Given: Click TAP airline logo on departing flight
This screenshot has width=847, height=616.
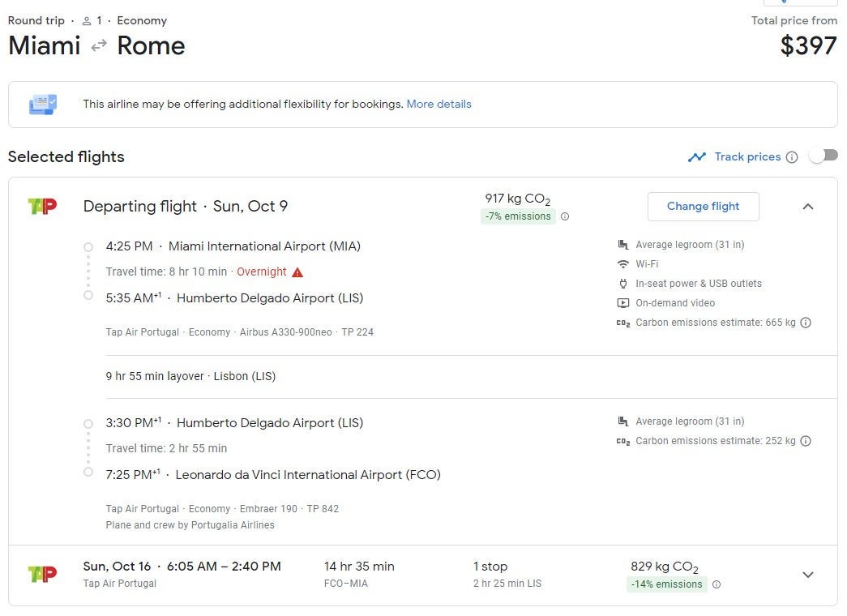Looking at the screenshot, I should tap(42, 207).
